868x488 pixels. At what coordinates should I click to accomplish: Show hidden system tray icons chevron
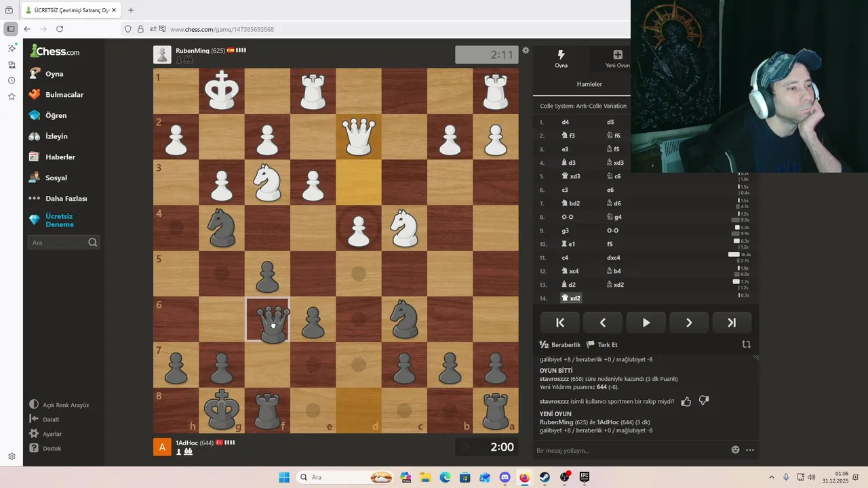click(771, 477)
